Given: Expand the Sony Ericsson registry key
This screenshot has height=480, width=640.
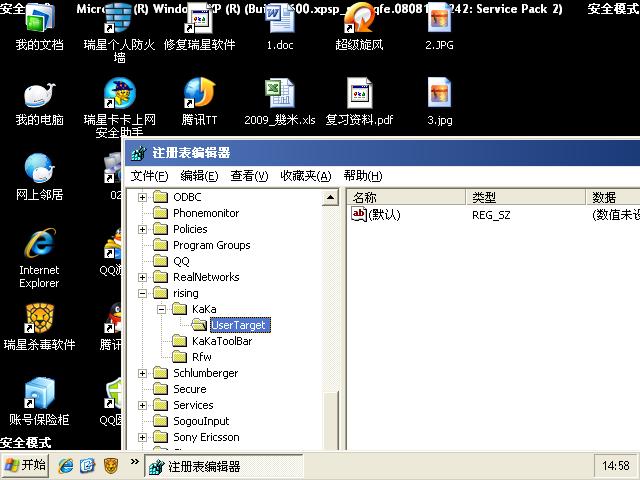Looking at the screenshot, I should click(x=142, y=438).
